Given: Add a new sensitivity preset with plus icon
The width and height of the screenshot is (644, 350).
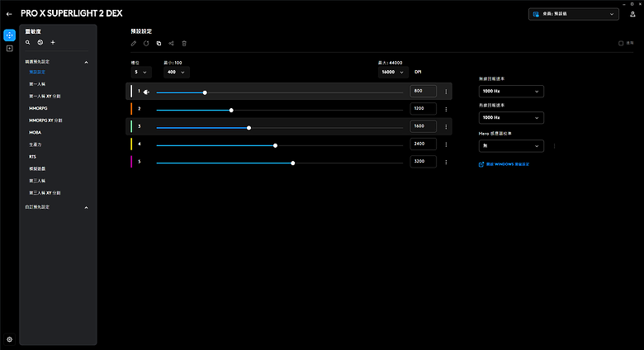Looking at the screenshot, I should pos(53,42).
